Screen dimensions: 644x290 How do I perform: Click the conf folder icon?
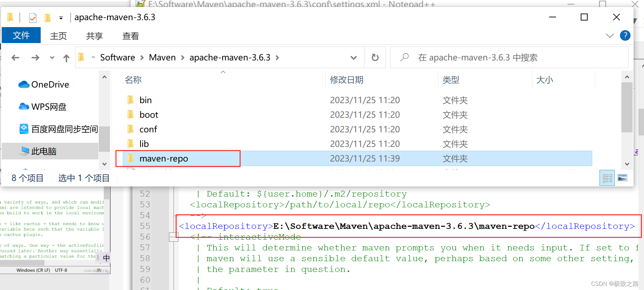130,129
